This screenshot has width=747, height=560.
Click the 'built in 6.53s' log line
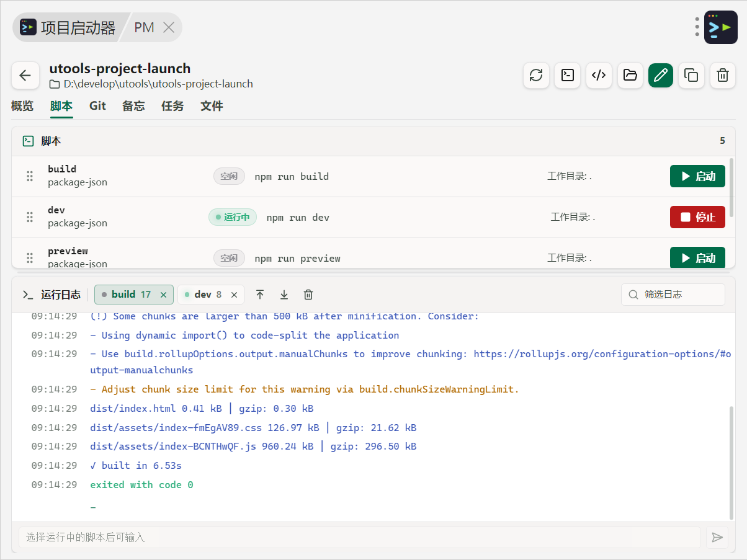(136, 466)
